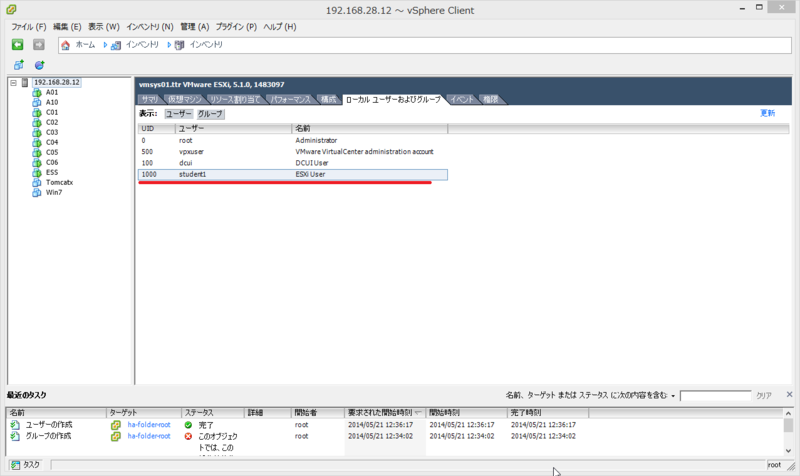Open the 管理 (A) menu
This screenshot has width=800, height=476.
point(194,27)
